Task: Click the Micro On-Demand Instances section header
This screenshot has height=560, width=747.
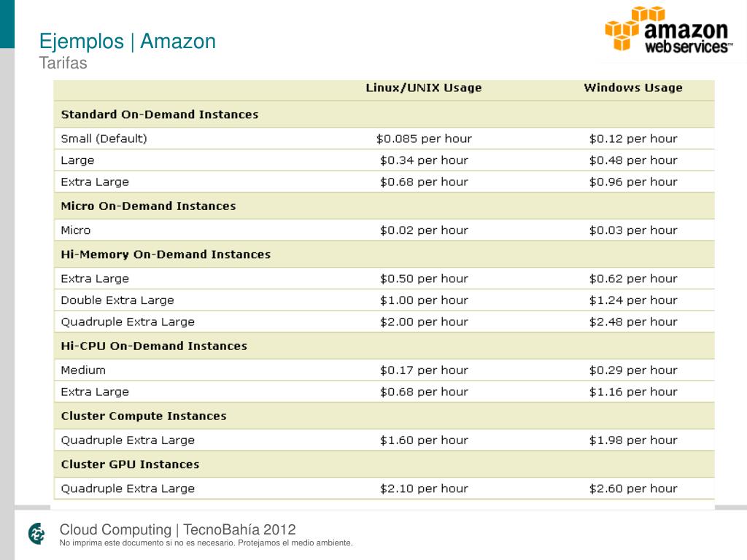Action: coord(148,206)
